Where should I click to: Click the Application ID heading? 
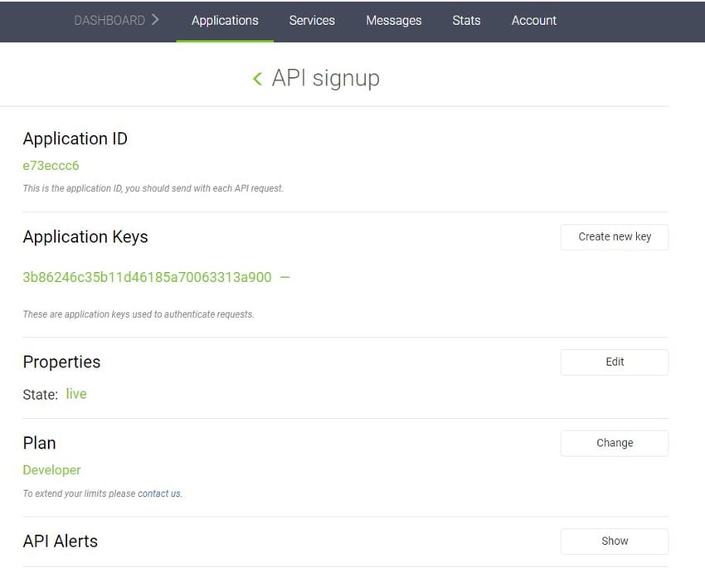tap(75, 138)
